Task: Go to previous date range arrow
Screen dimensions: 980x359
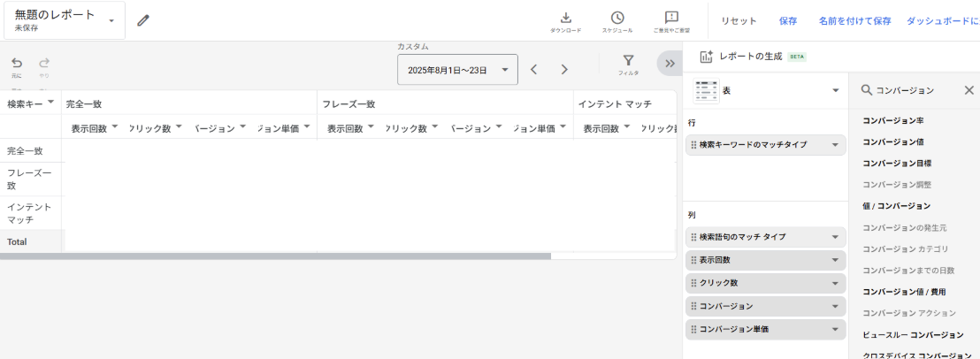Action: click(533, 69)
